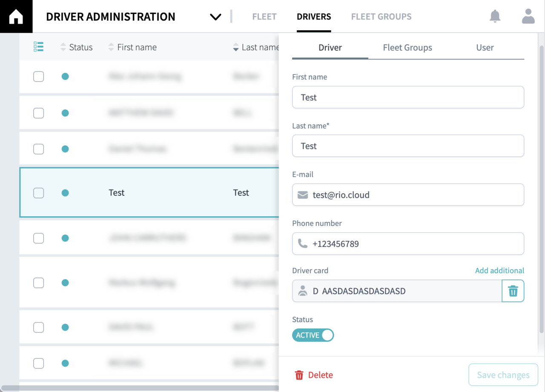Select the first driver row checkbox

[x=38, y=76]
